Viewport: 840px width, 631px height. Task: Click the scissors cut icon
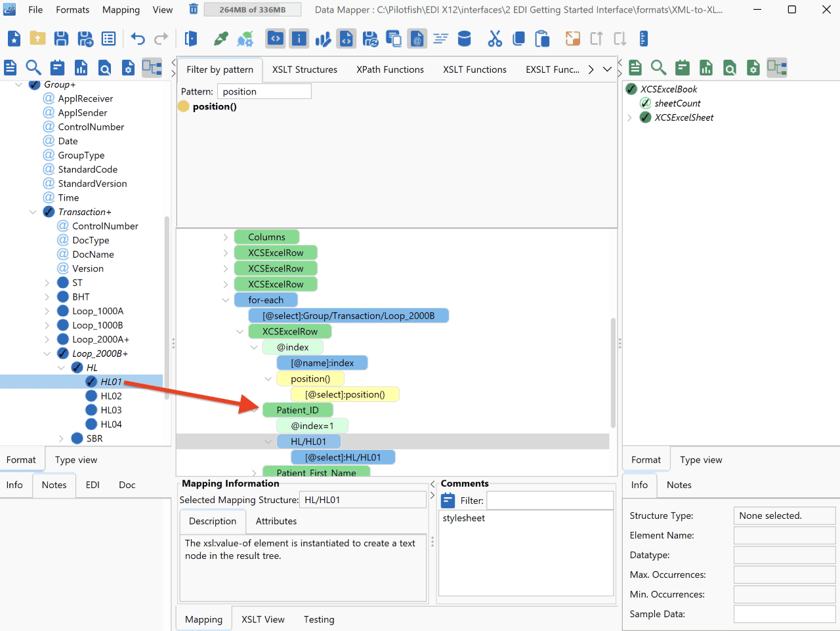(495, 39)
